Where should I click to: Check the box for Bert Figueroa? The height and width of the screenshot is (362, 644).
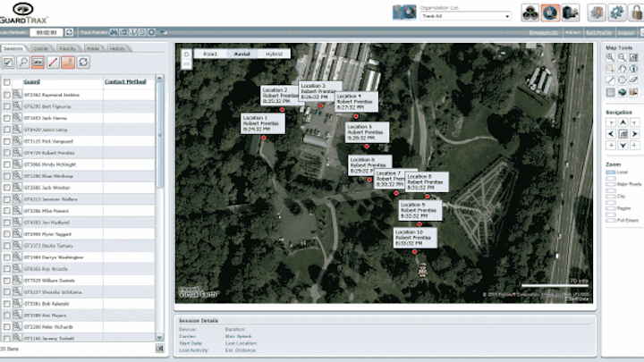pos(6,106)
